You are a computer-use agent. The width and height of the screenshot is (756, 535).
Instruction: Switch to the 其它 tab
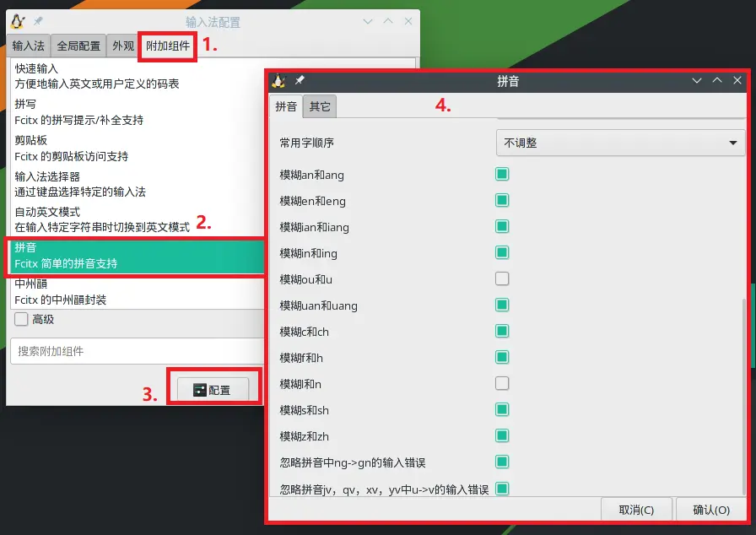tap(320, 107)
